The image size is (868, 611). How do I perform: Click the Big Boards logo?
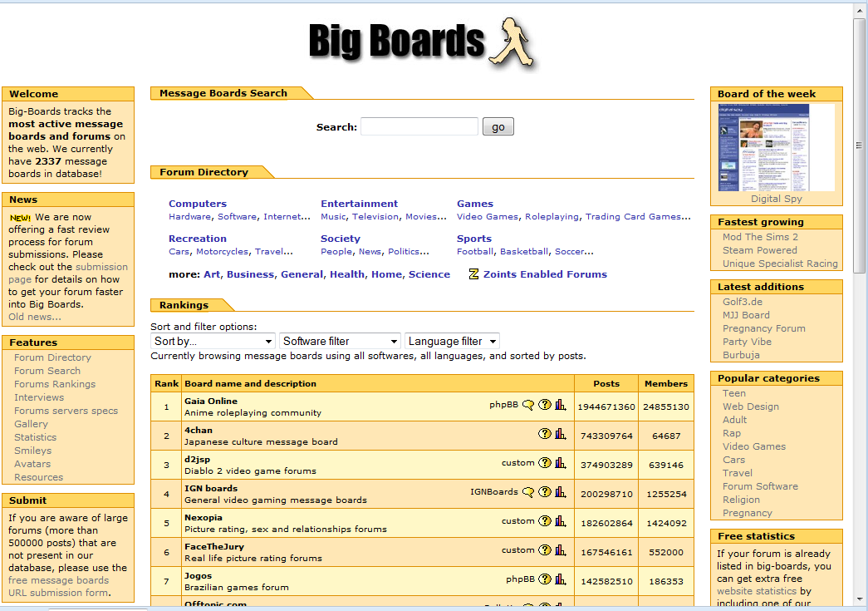click(422, 43)
